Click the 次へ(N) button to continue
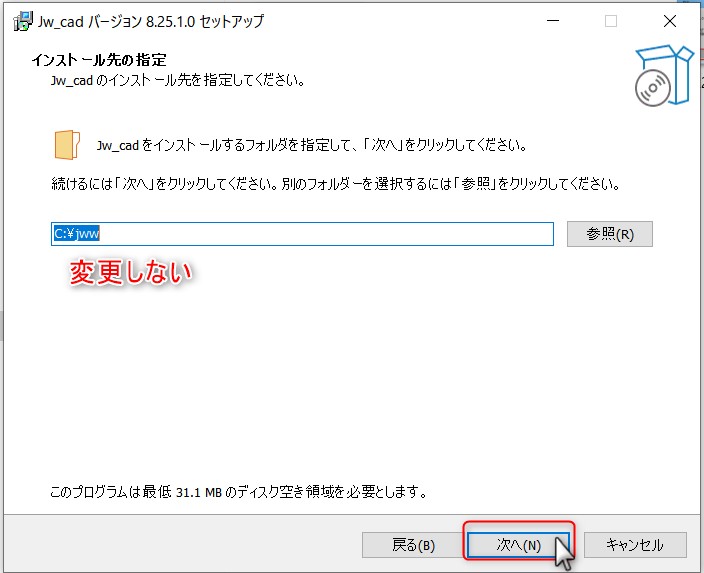This screenshot has width=704, height=573. click(518, 545)
